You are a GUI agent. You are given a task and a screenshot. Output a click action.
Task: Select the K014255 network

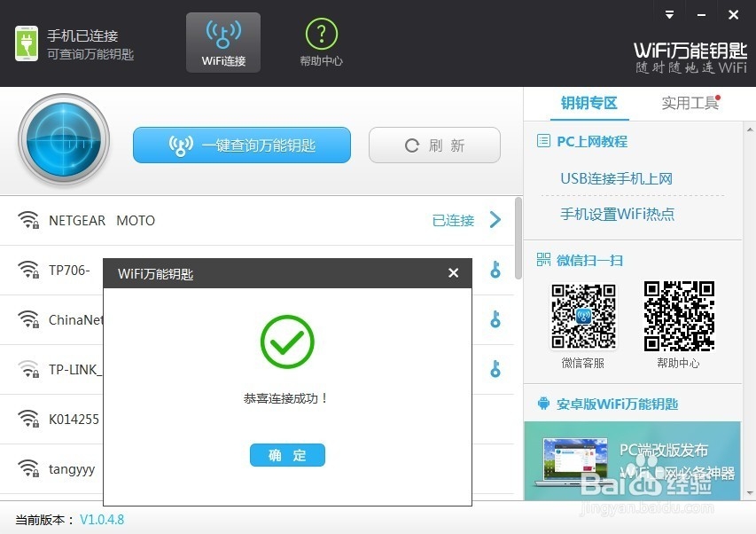tap(74, 420)
